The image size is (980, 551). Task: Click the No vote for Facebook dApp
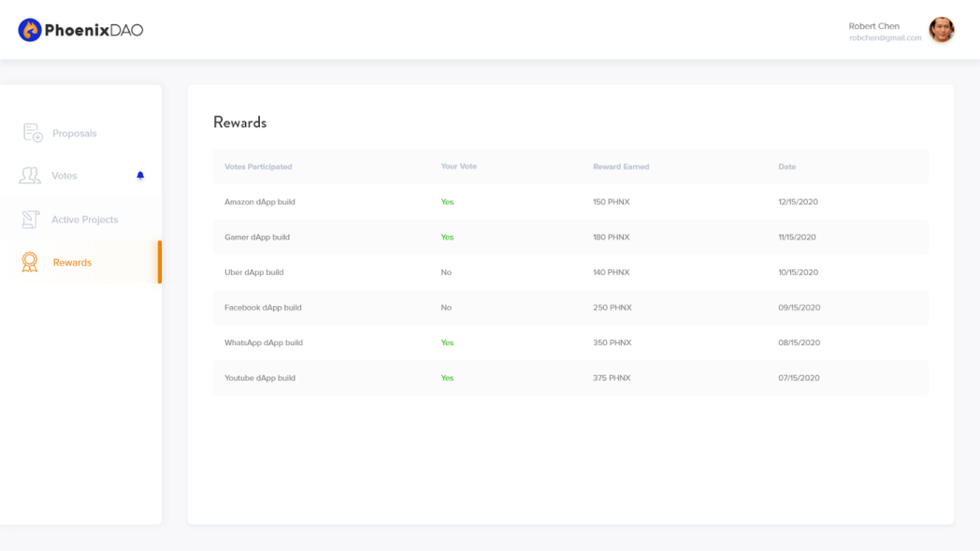coord(446,307)
